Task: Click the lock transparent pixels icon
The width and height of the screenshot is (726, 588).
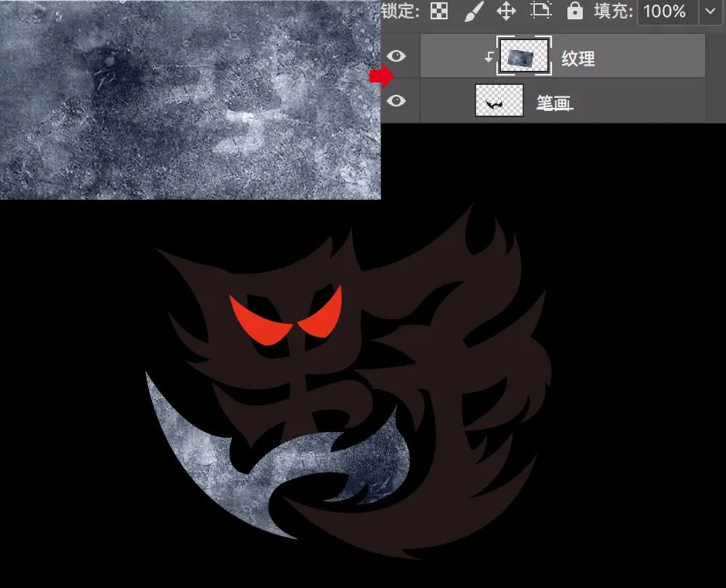Action: (x=439, y=11)
